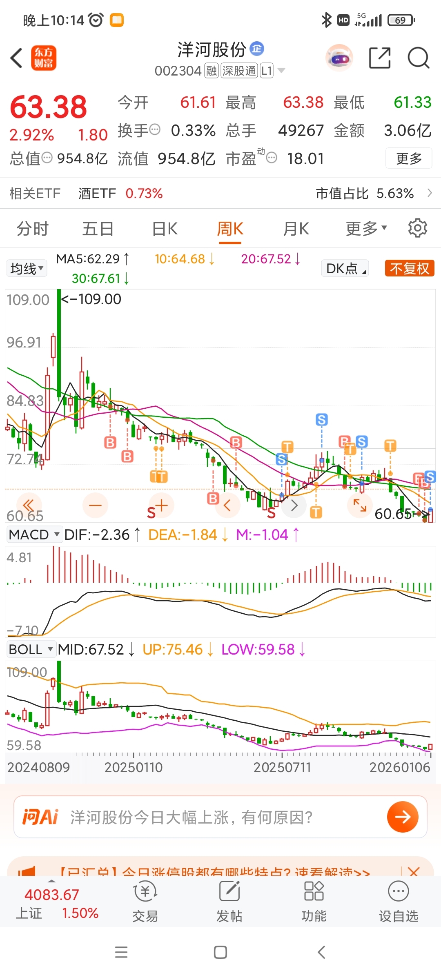Switch to the 月K tab
Screen dimensions: 441x980
pos(296,228)
